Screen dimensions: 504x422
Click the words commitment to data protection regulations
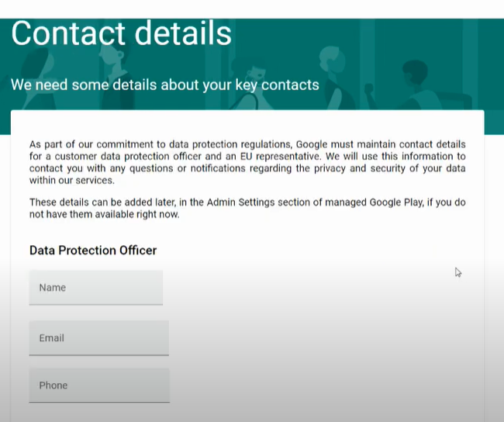[x=194, y=144]
